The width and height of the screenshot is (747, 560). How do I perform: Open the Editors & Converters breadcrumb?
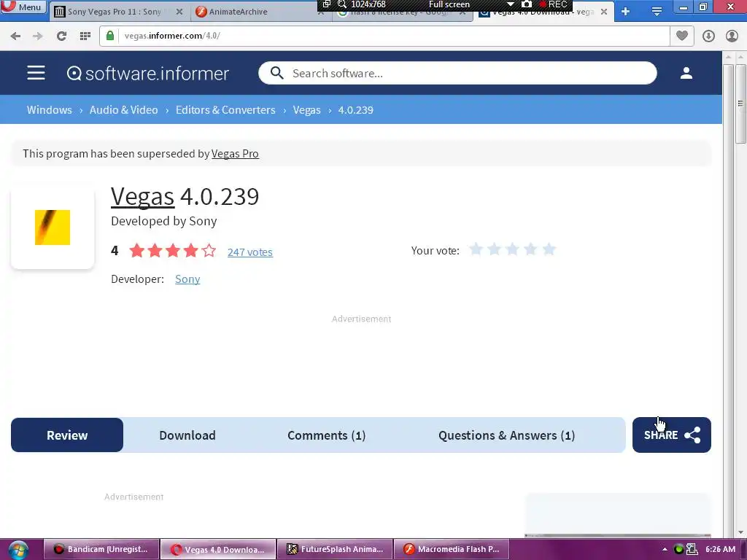(x=225, y=110)
